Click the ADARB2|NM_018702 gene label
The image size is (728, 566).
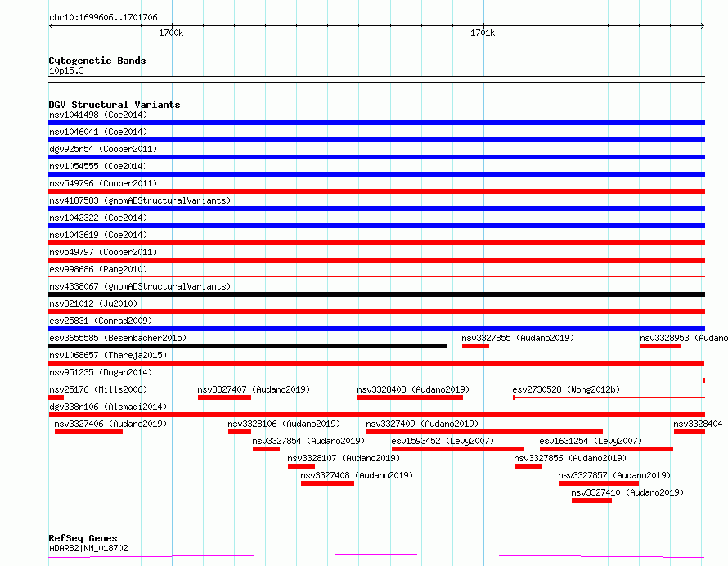[x=88, y=548]
